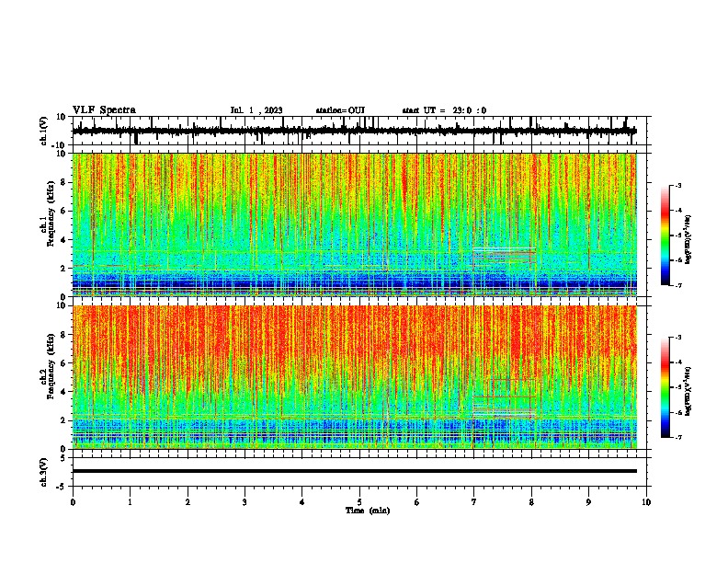The height and width of the screenshot is (563, 728).
Task: Click the ch.2 color bar "log(PSD)" label
Action: [688, 392]
